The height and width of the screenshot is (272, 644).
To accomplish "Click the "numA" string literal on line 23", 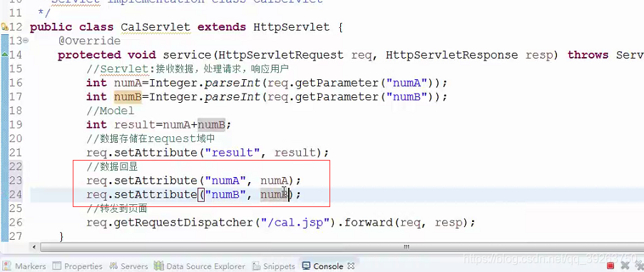I will tap(225, 181).
